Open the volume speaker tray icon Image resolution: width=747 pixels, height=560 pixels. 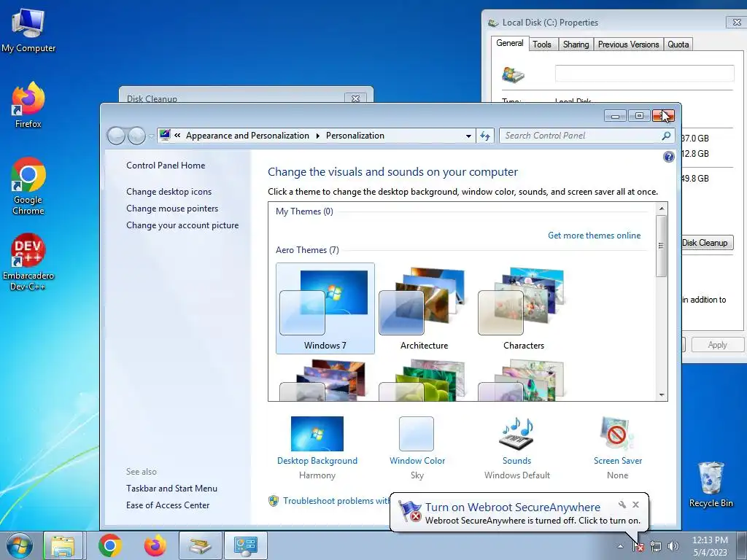tap(673, 546)
